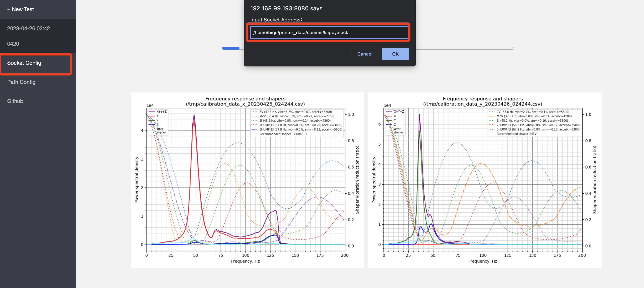Open the 2023-04-26 02:42 test entry

(x=28, y=28)
